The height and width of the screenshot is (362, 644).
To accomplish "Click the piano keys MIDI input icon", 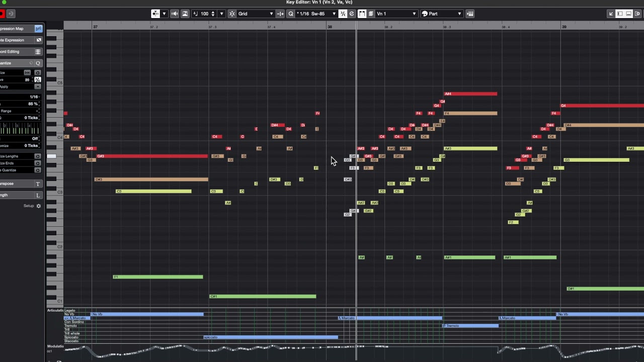I will (470, 14).
